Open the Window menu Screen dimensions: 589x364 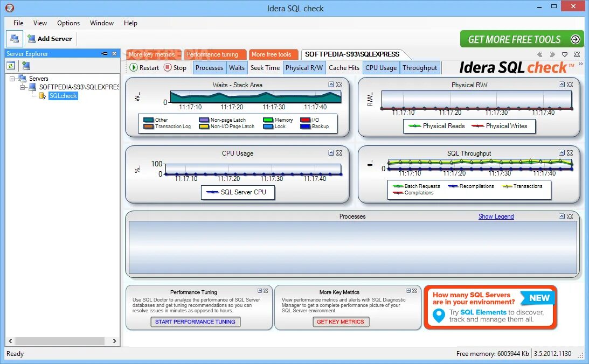[x=102, y=23]
